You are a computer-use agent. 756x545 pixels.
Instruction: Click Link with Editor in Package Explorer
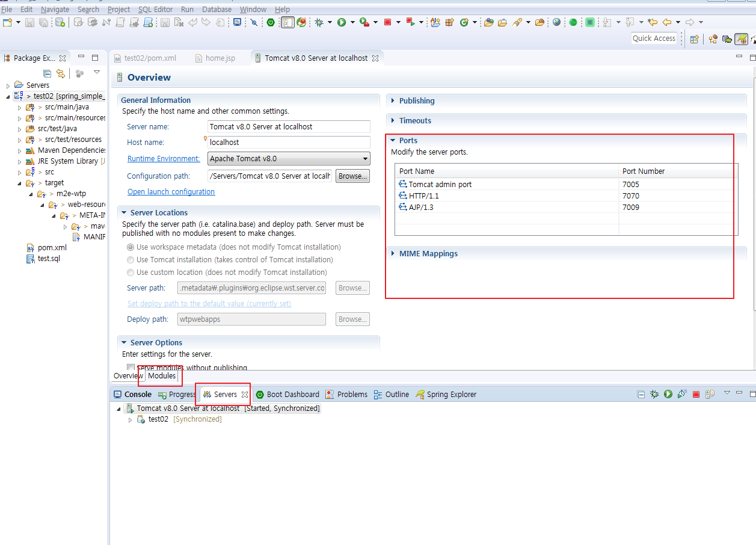[61, 73]
